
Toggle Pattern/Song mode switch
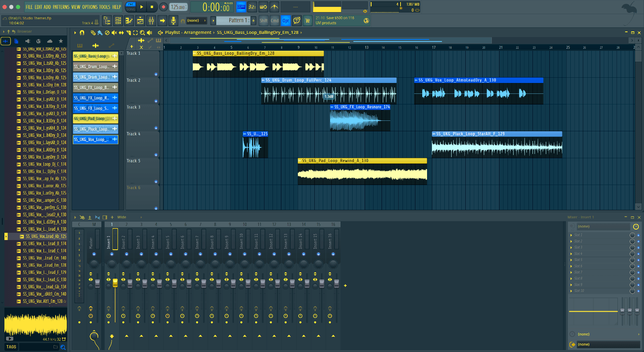click(x=131, y=7)
